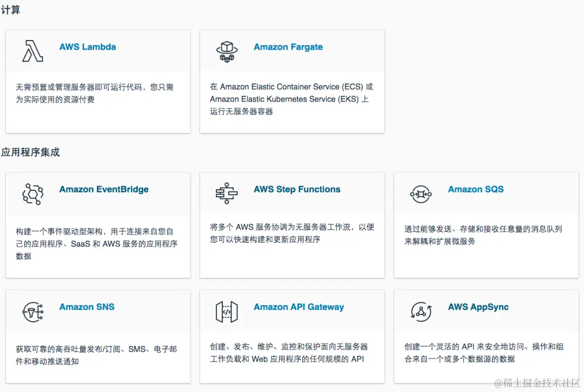Click the AWS Lambda icon
Viewport: 584px width, 392px height.
click(33, 51)
